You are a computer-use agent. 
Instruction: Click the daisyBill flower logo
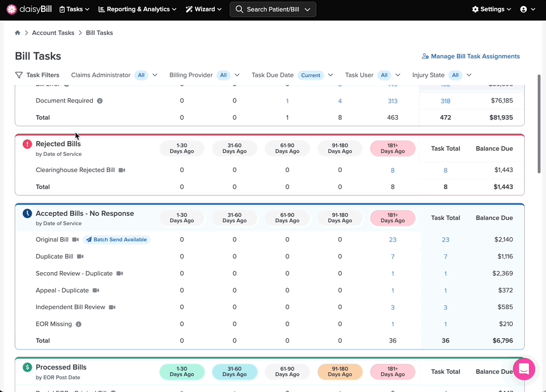(11, 9)
